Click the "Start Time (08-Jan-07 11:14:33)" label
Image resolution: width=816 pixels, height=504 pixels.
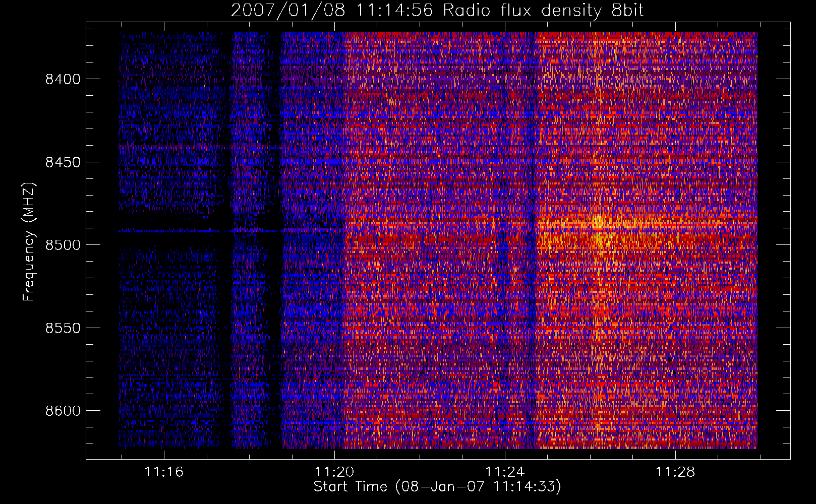click(437, 487)
